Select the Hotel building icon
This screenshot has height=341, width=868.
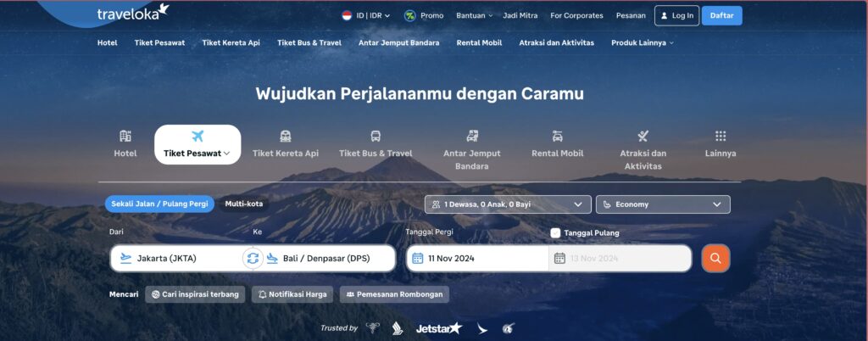(x=125, y=136)
